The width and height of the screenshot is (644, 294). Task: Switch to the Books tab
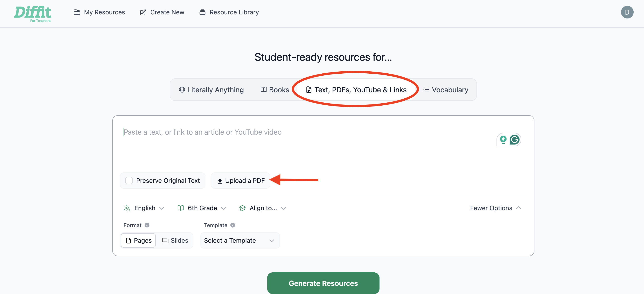tap(274, 90)
